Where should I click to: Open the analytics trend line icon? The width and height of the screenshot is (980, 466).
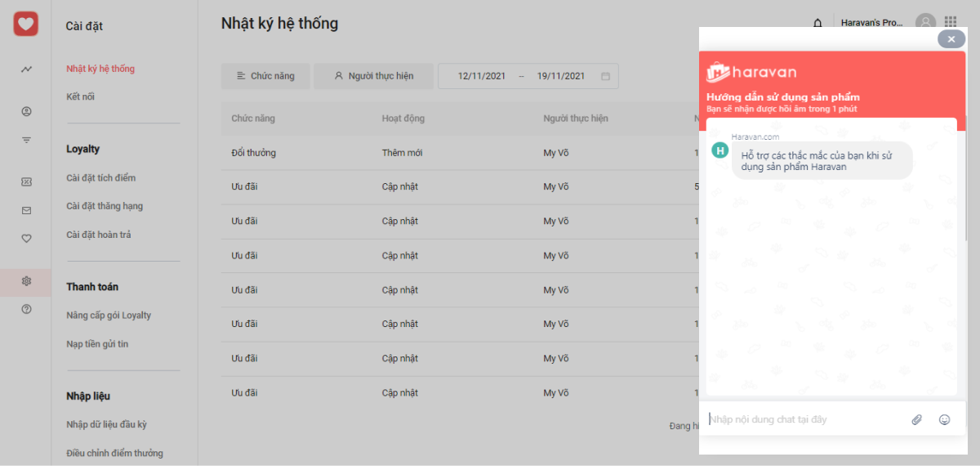click(x=26, y=69)
